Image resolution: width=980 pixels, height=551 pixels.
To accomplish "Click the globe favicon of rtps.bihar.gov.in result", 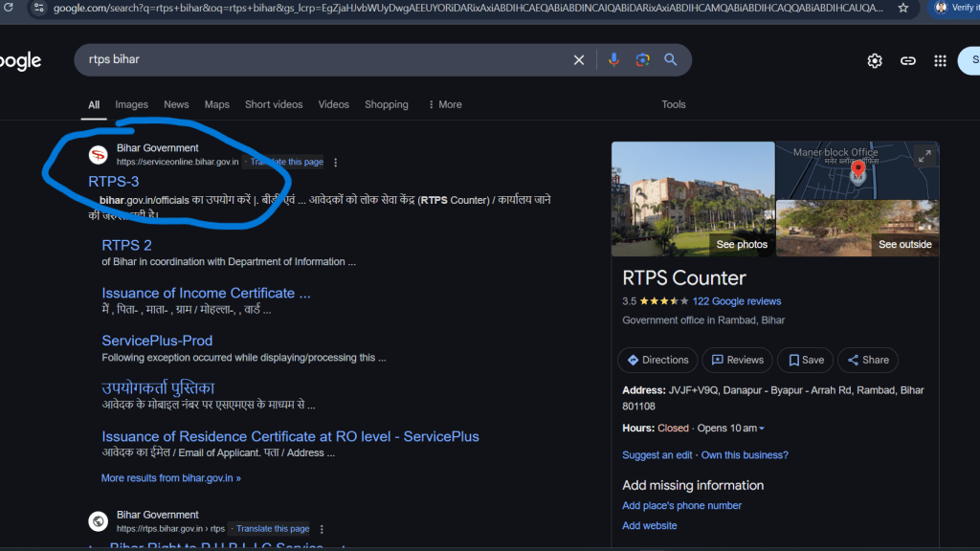I will click(x=99, y=521).
